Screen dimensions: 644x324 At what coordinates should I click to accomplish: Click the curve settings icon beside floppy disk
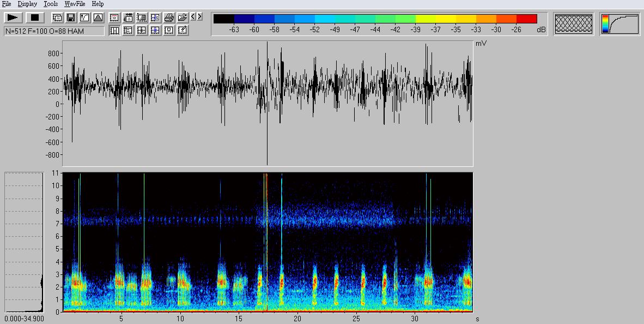84,18
